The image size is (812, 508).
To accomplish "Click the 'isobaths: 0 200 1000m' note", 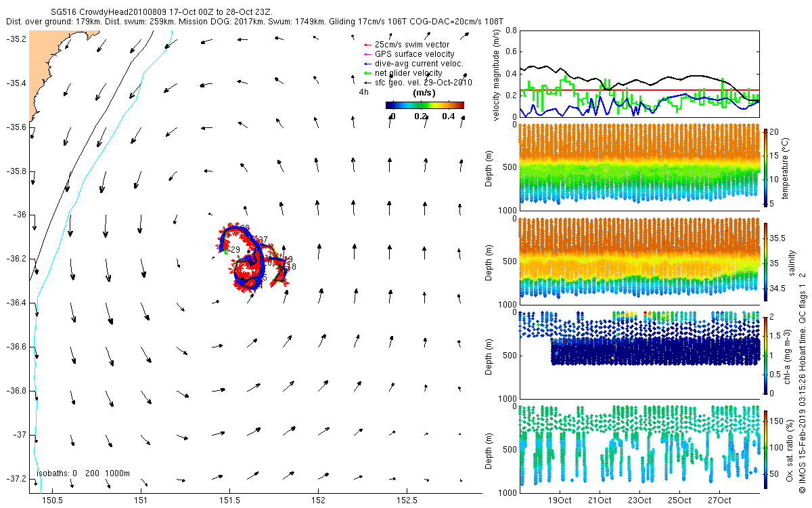I will (83, 473).
